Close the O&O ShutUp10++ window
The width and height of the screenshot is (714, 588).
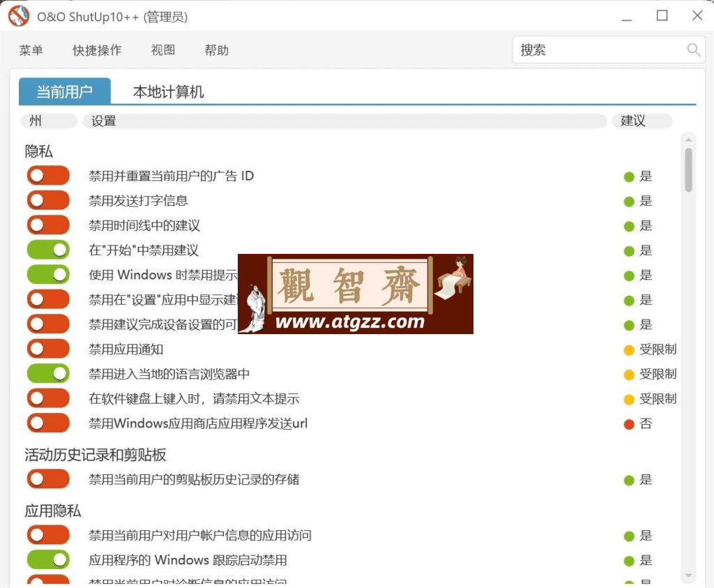(x=697, y=16)
